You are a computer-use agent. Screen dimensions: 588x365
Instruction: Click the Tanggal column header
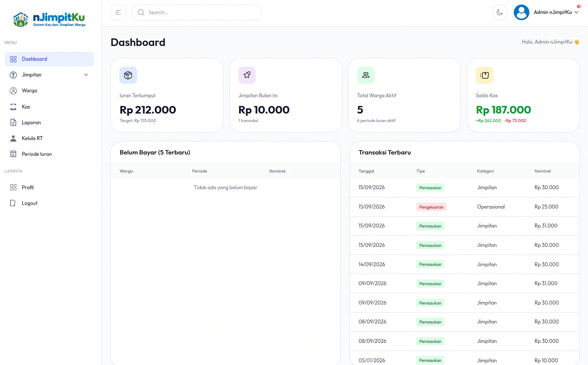[366, 171]
